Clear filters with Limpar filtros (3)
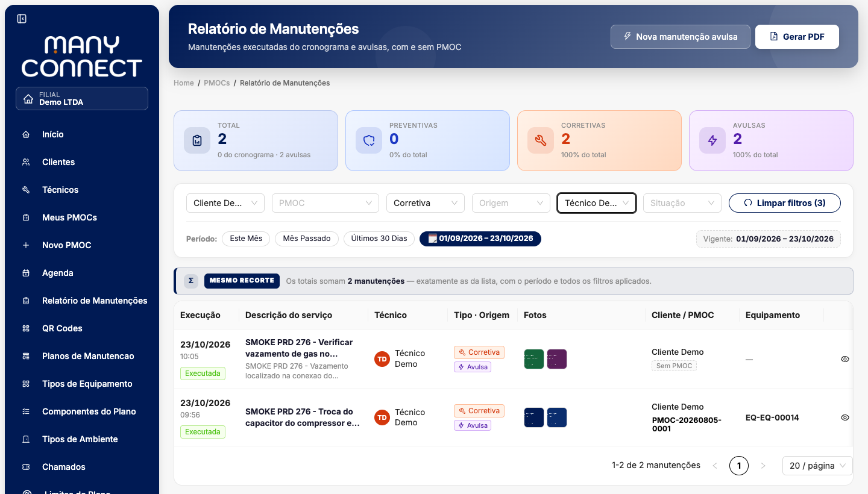 pos(785,203)
